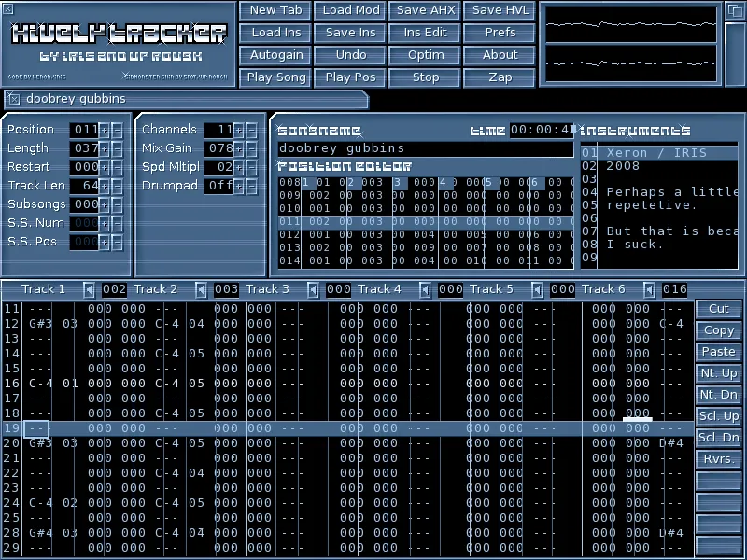Close the doobrey gubbins song tab
The height and width of the screenshot is (560, 747).
[14, 99]
